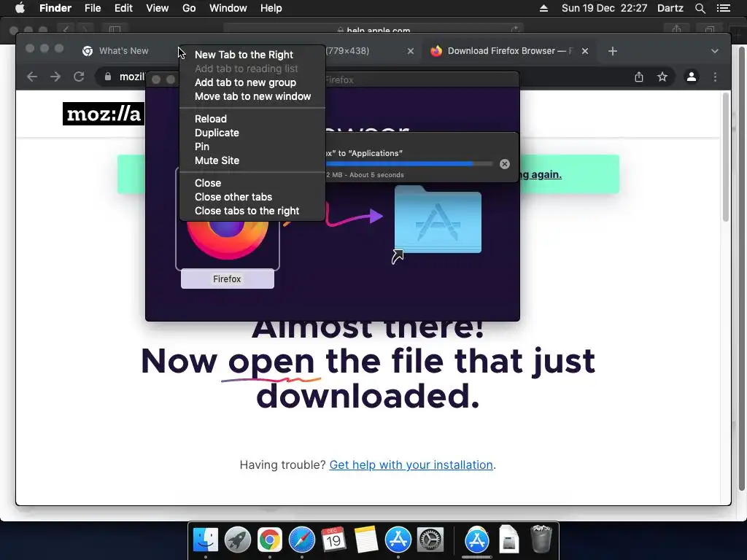The height and width of the screenshot is (560, 747).
Task: Reload the page in Chrome toolbar
Action: tap(79, 77)
